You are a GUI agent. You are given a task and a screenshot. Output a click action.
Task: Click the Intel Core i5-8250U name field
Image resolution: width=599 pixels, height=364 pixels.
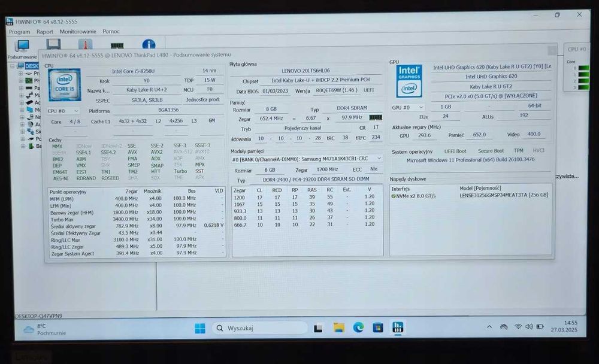click(x=133, y=71)
